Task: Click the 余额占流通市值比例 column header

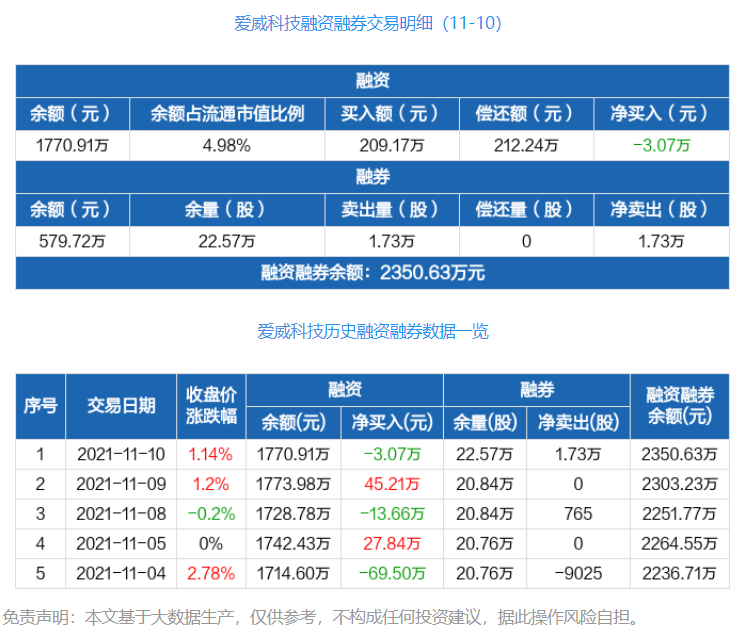Action: pos(227,114)
